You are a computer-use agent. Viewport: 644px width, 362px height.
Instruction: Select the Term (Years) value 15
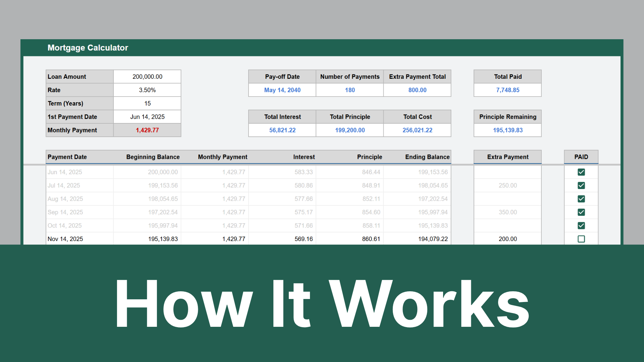[x=147, y=103]
